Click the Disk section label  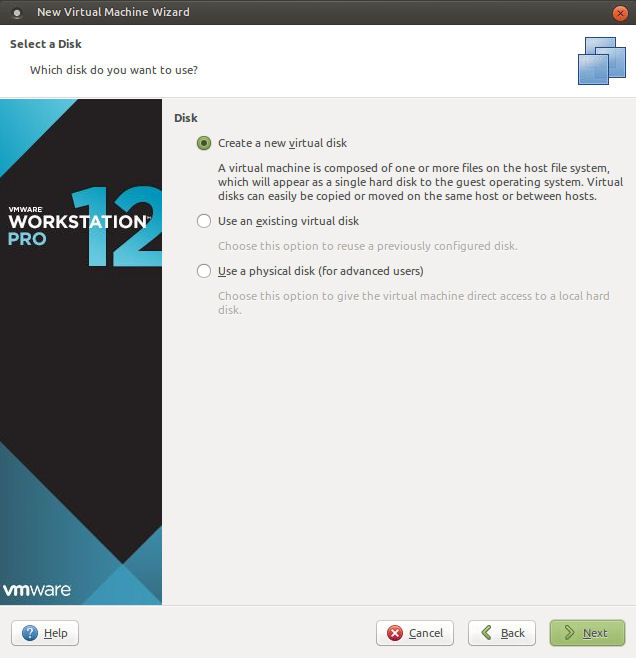[x=186, y=118]
